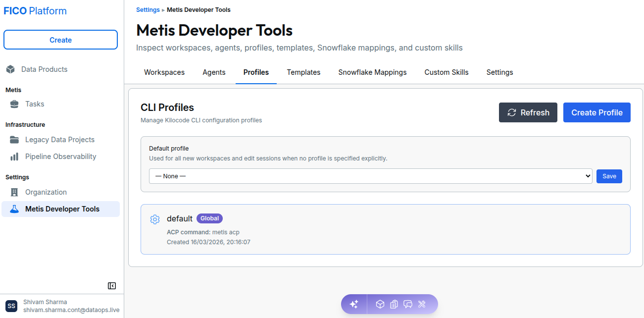
Task: Click the Pipeline Observability bar chart icon
Action: point(14,157)
